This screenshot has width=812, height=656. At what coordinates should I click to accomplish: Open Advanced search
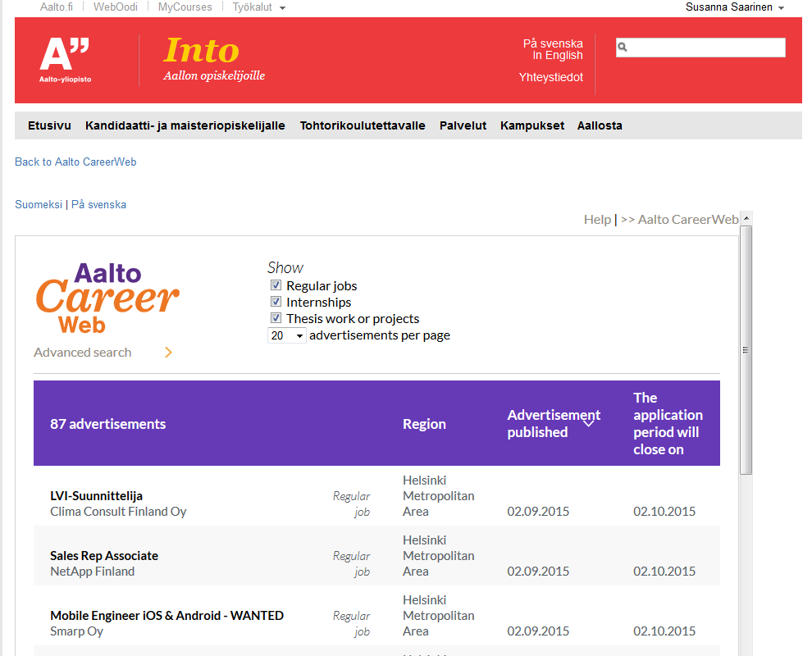(82, 353)
